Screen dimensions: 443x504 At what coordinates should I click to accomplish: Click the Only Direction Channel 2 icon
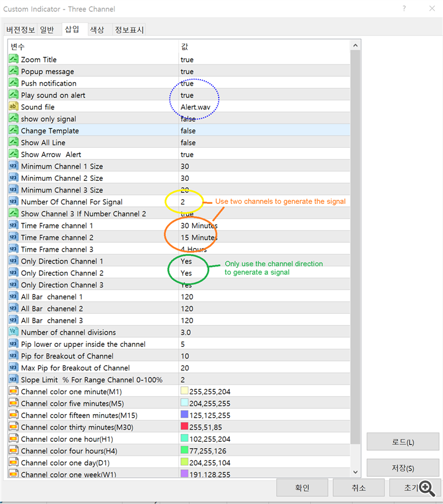tap(14, 273)
